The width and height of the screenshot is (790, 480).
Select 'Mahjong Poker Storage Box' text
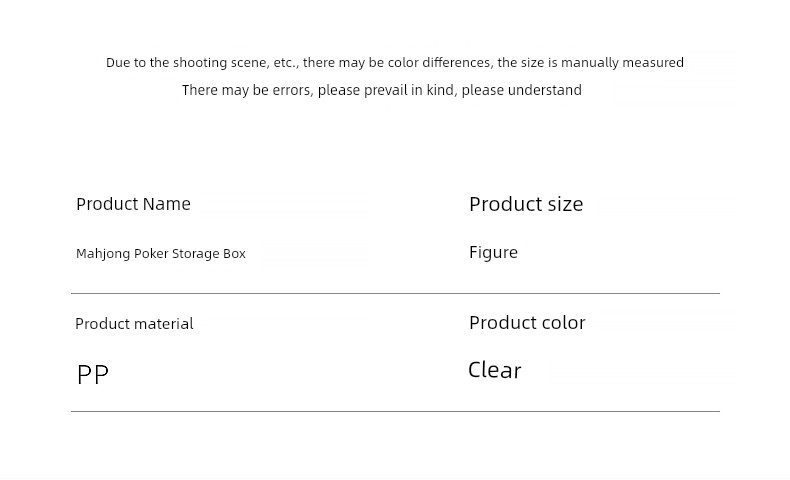(161, 254)
